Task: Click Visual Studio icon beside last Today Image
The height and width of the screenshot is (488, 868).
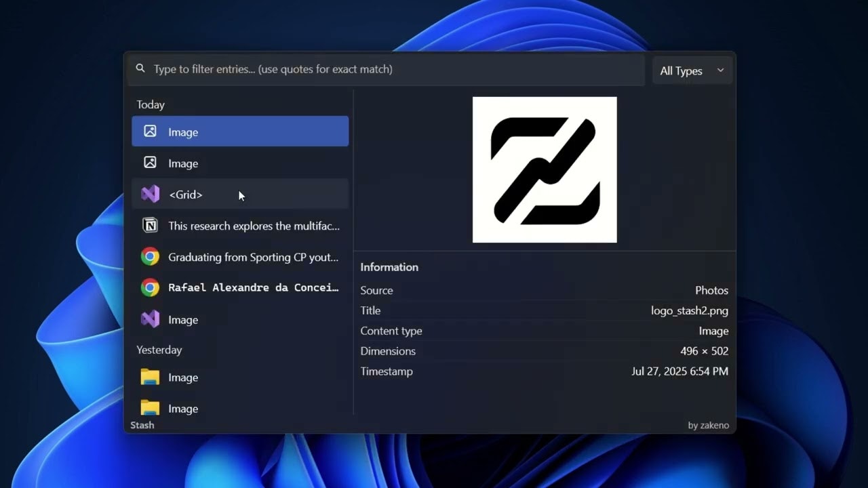Action: coord(150,319)
